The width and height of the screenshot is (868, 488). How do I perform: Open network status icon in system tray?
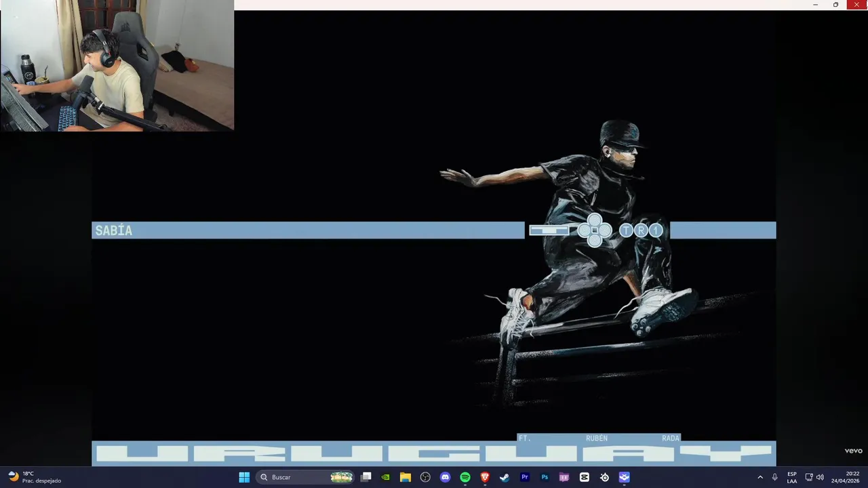click(x=808, y=477)
